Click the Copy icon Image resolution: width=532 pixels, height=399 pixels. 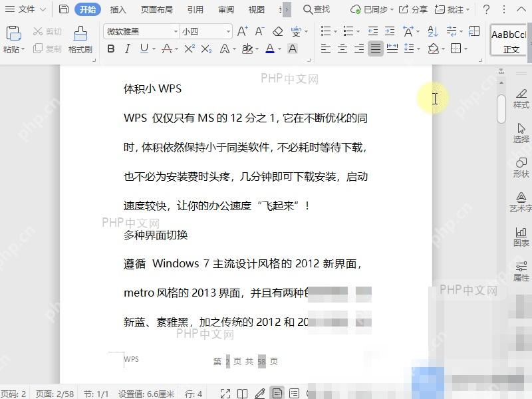tap(38, 49)
